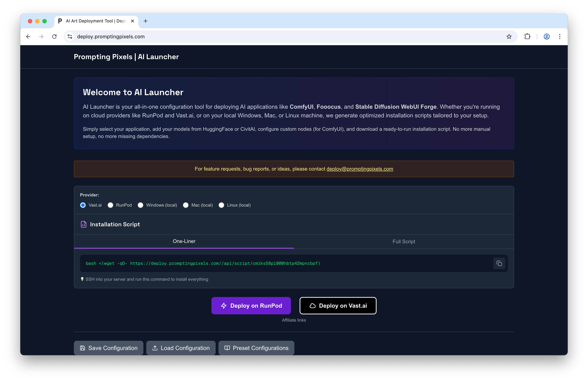Click the Prompting Pixels | AI Launcher title
Image resolution: width=588 pixels, height=382 pixels.
pyautogui.click(x=126, y=57)
